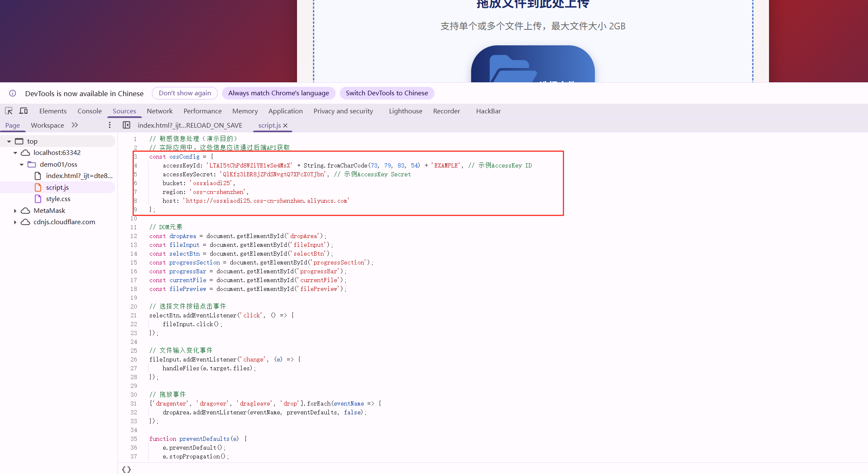Click the pretty print braces icon
This screenshot has height=474, width=868.
tap(126, 469)
